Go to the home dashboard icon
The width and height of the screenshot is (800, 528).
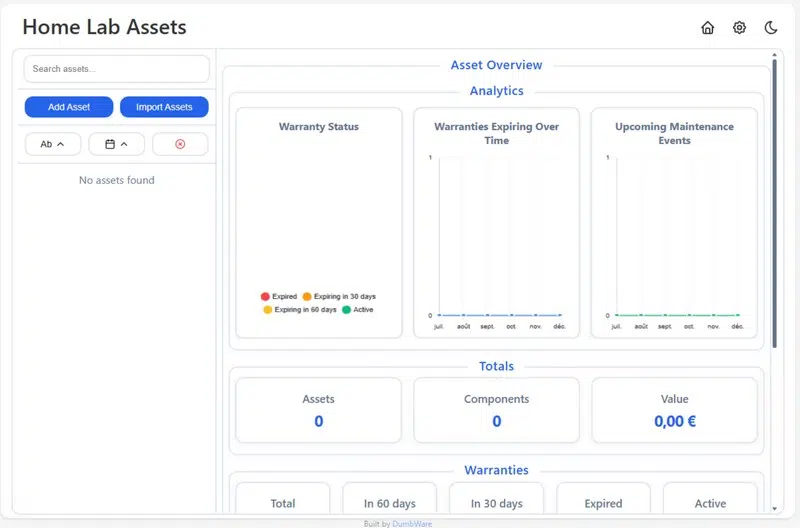[x=707, y=28]
